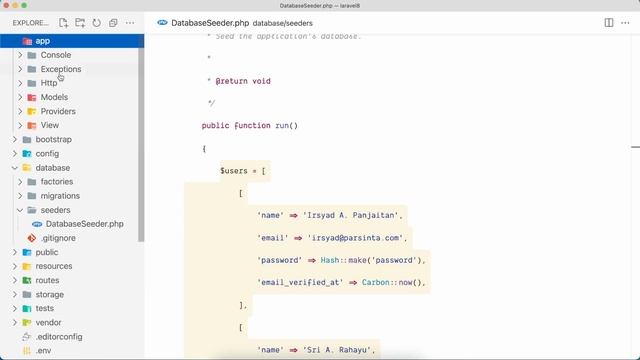Click the Hash::make('password') call

click(372, 260)
